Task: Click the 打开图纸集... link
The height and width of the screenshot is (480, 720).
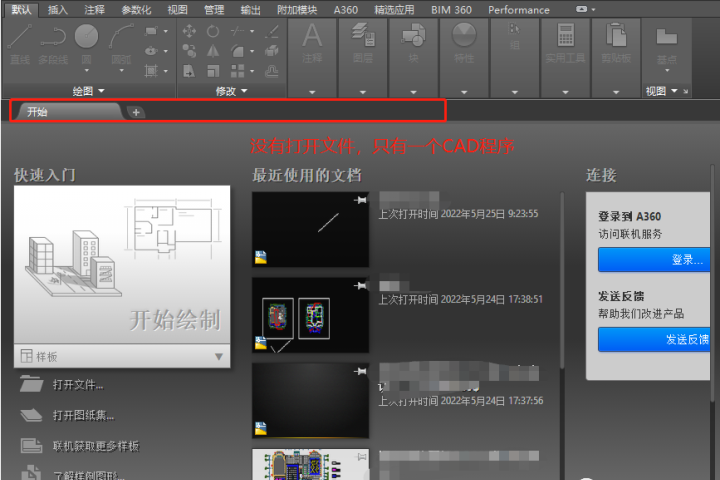Action: pyautogui.click(x=84, y=415)
